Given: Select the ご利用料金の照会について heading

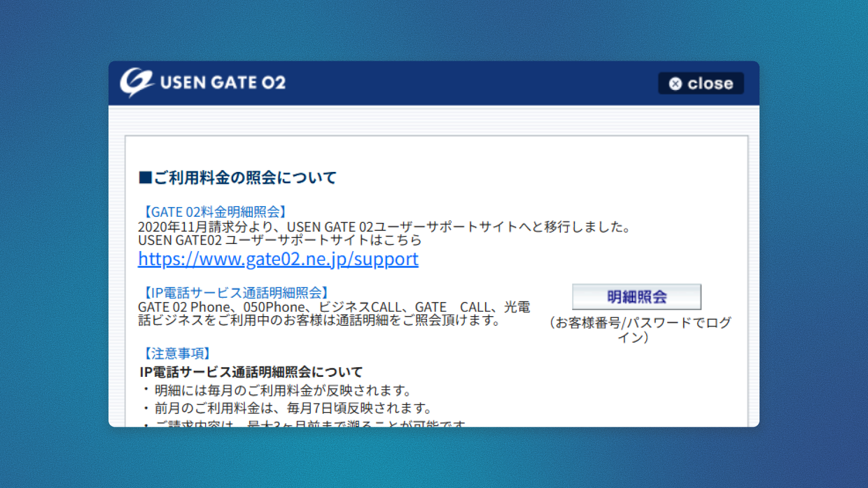Looking at the screenshot, I should (238, 178).
